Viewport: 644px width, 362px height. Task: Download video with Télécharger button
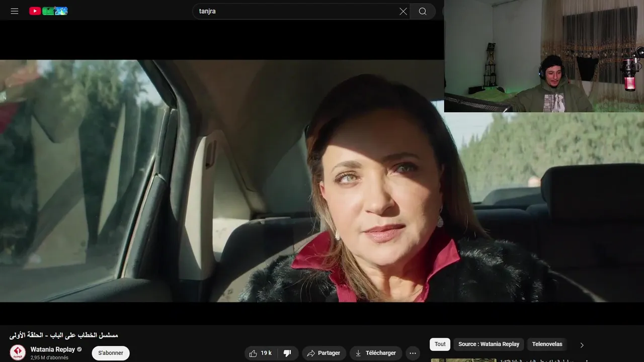[x=376, y=353]
